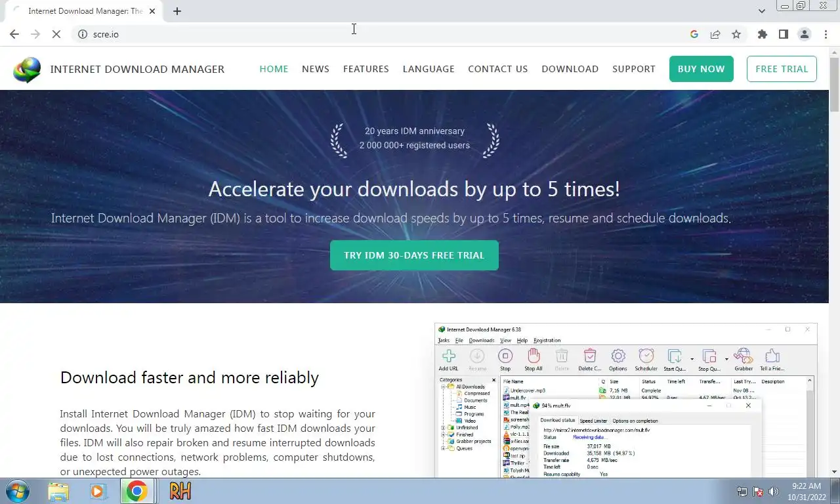
Task: Click the share page icon
Action: [x=715, y=34]
